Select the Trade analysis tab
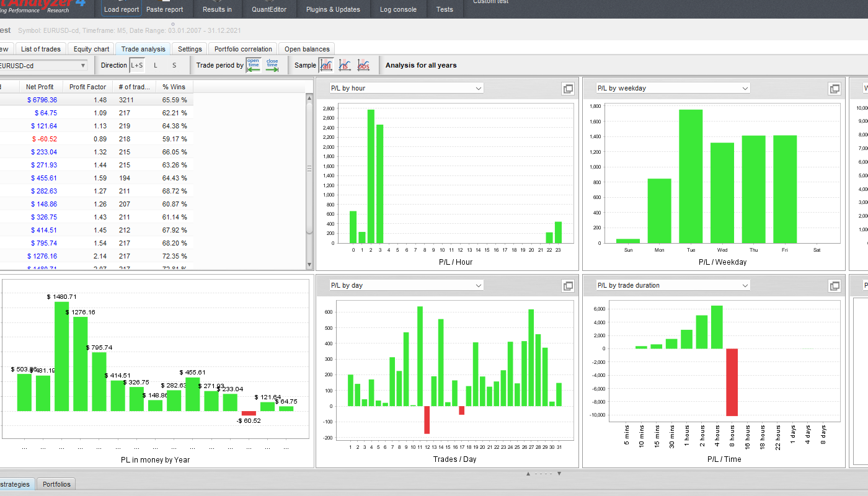 (x=143, y=49)
